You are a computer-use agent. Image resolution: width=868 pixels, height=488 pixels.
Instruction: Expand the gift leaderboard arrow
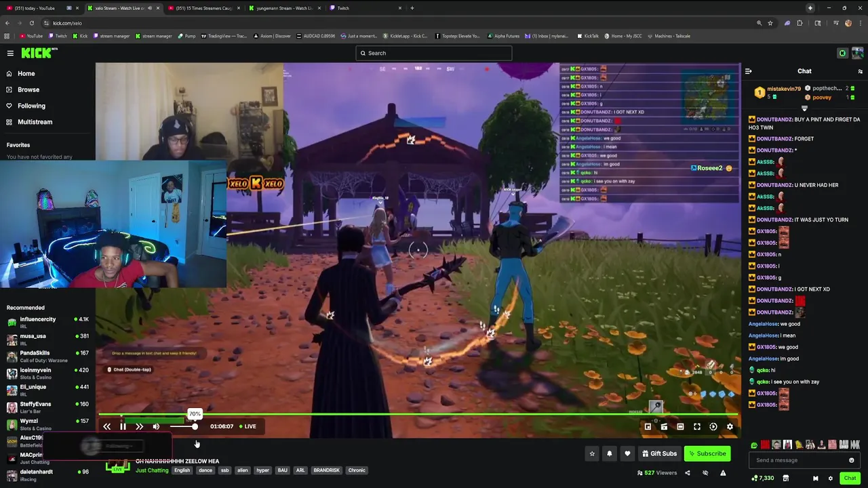pos(804,108)
